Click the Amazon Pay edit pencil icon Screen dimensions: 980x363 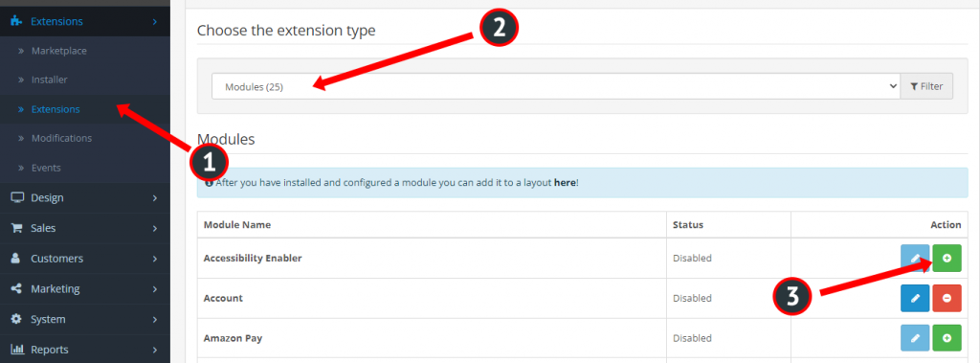pyautogui.click(x=916, y=338)
